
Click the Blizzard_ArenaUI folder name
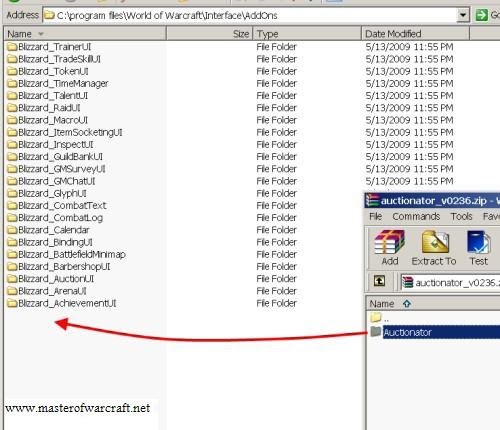coord(52,291)
